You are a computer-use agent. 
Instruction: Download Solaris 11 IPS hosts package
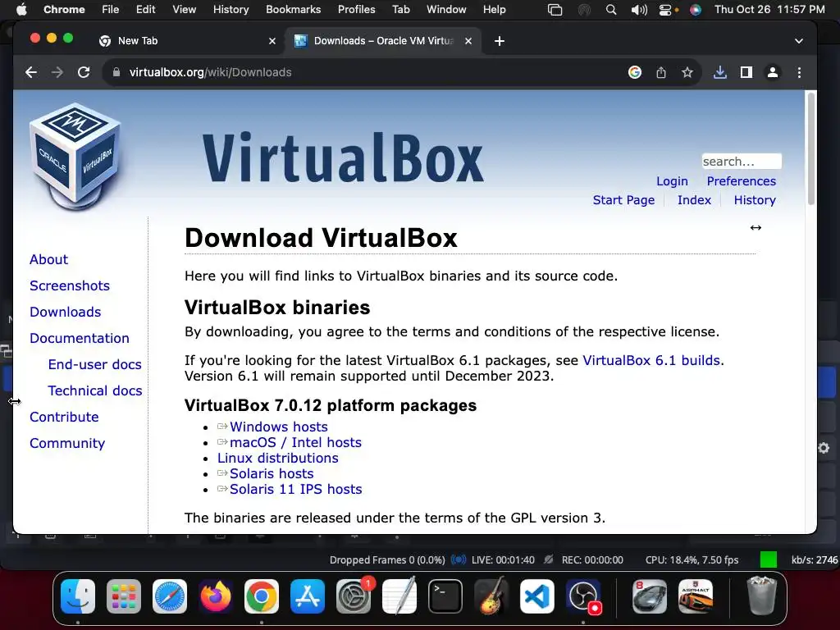295,489
